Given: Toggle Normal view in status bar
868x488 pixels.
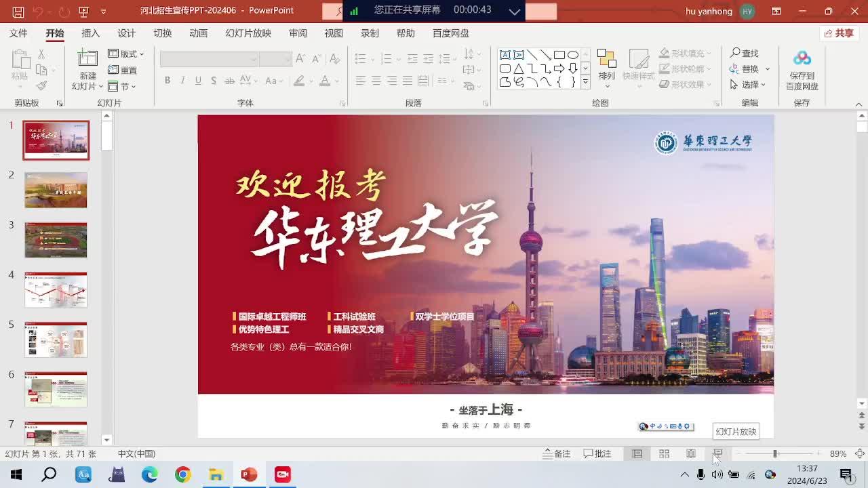Looking at the screenshot, I should (637, 453).
